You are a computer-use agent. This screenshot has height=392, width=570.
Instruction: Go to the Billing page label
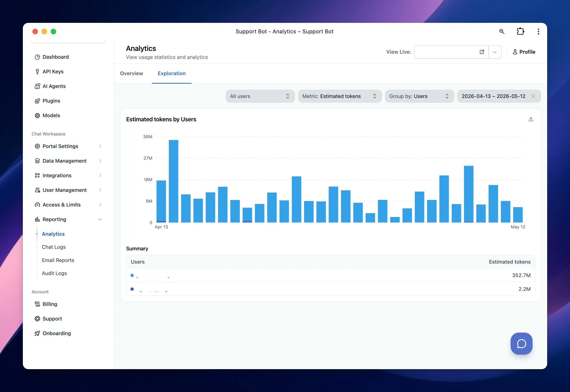pyautogui.click(x=50, y=304)
